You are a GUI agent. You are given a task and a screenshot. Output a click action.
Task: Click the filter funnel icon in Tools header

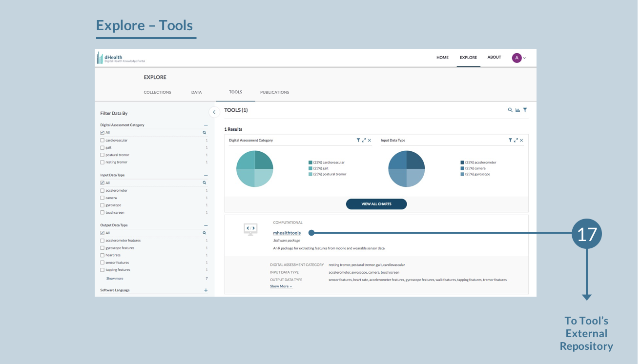525,110
